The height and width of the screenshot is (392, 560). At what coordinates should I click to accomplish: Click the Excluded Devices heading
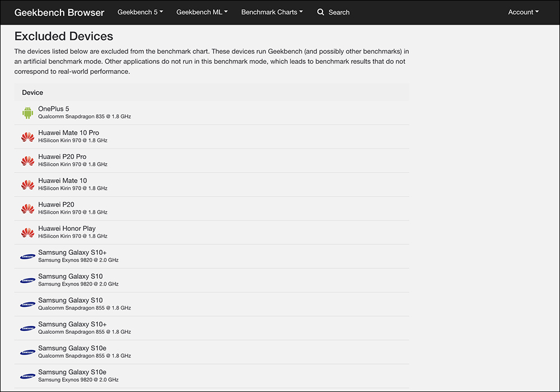click(64, 36)
